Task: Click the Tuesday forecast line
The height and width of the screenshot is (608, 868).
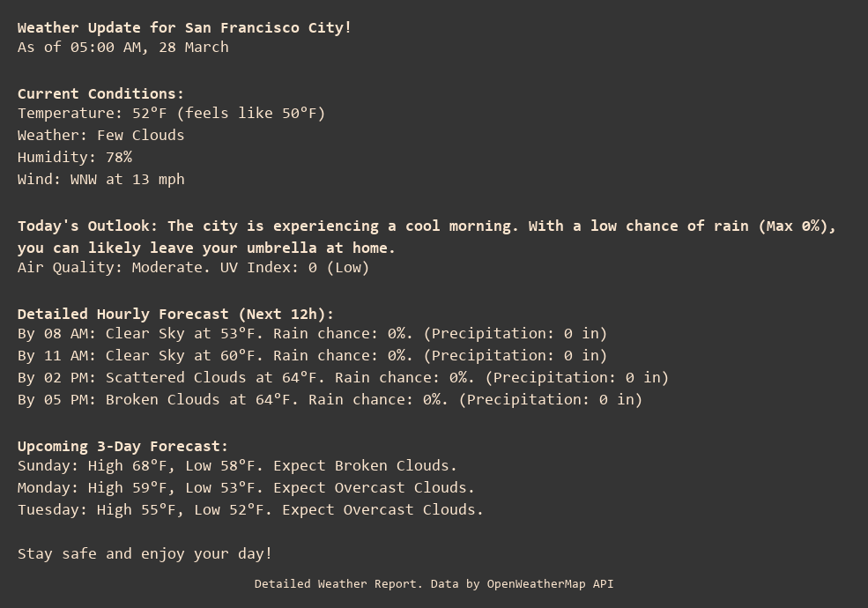Action: (x=250, y=509)
